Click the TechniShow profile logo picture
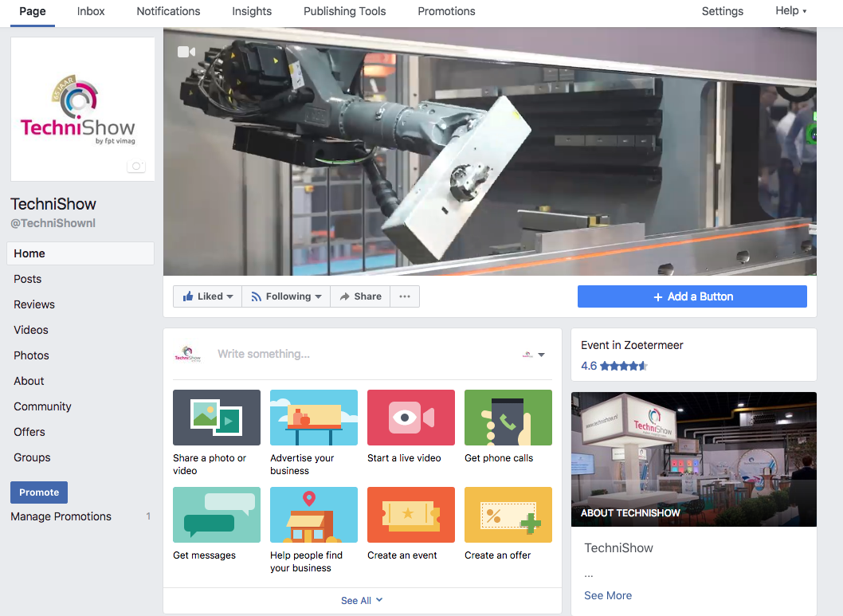843x616 pixels. (x=83, y=109)
